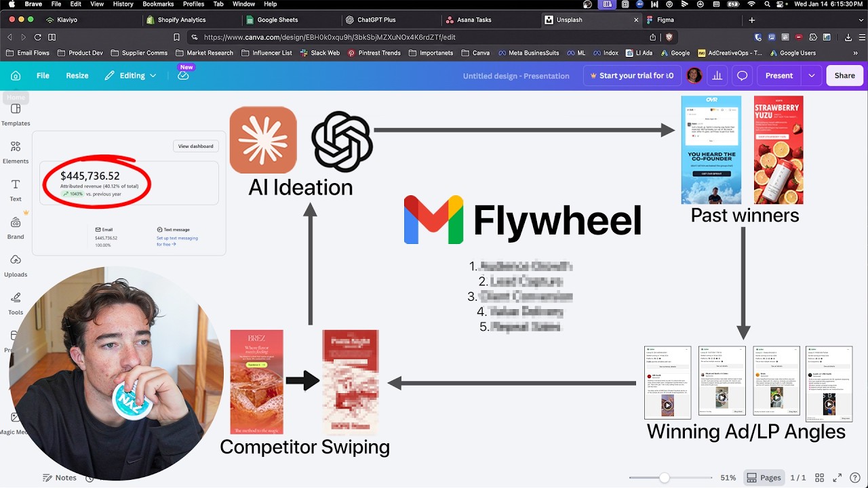Screen dimensions: 868x488
Task: Open a new browser tab
Action: click(x=751, y=20)
